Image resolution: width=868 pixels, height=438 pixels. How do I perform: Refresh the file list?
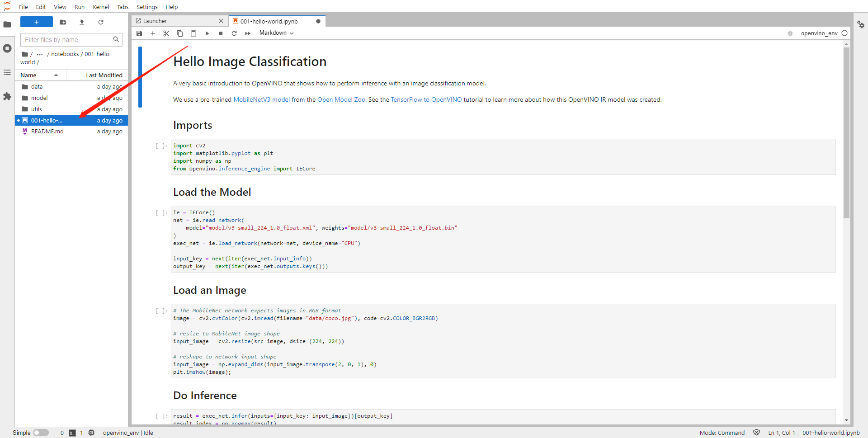point(101,22)
